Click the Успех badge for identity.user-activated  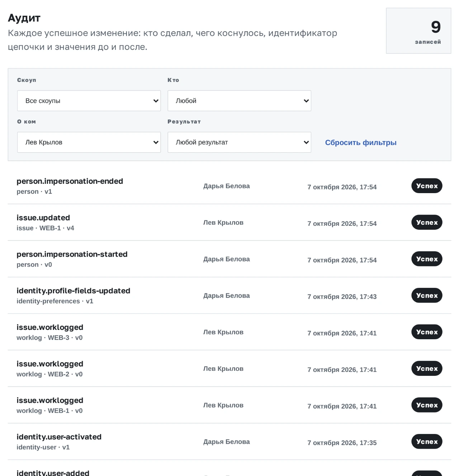click(x=427, y=442)
